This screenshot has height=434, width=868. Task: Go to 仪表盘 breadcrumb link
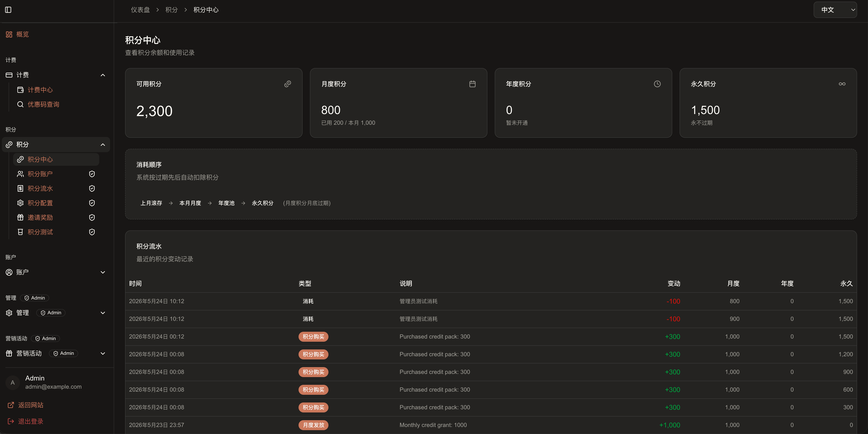coord(140,10)
